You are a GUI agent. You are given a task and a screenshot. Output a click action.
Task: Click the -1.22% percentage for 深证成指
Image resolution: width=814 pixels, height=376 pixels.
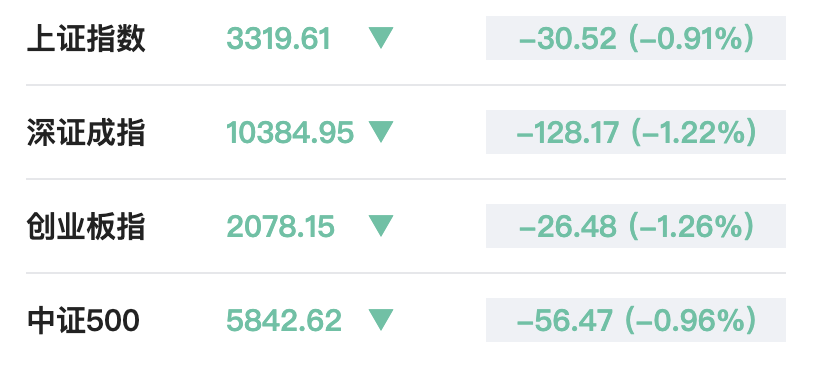point(693,133)
